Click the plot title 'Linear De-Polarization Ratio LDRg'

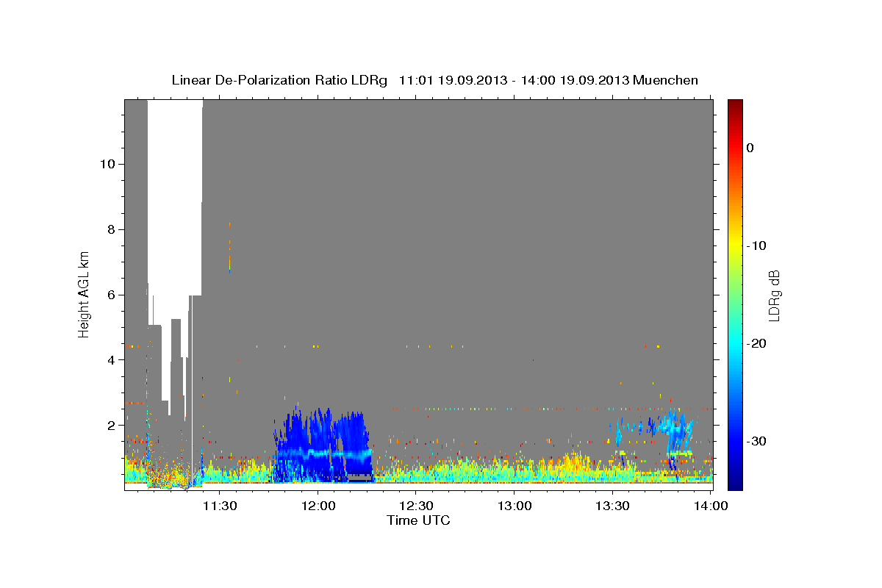tap(279, 80)
